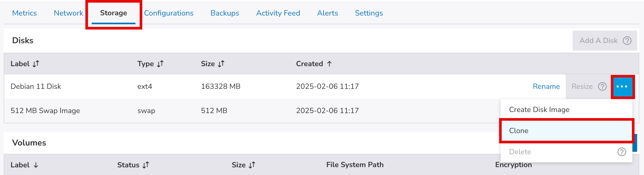Open the three-dot menu for Debian disk
Screen dimensions: 644x175
(x=622, y=86)
